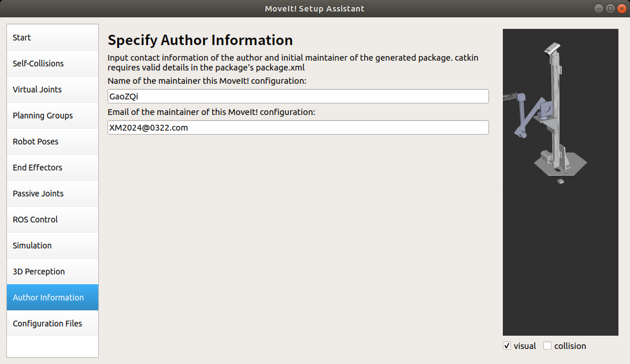The image size is (630, 364).
Task: Click maintainer name field containing GaoZQi
Action: coord(298,96)
